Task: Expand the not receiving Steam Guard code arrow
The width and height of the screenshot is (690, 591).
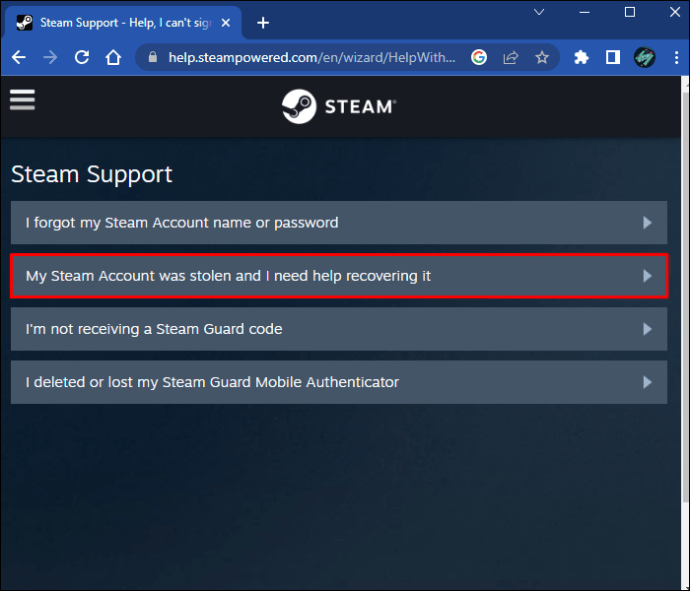Action: tap(647, 329)
